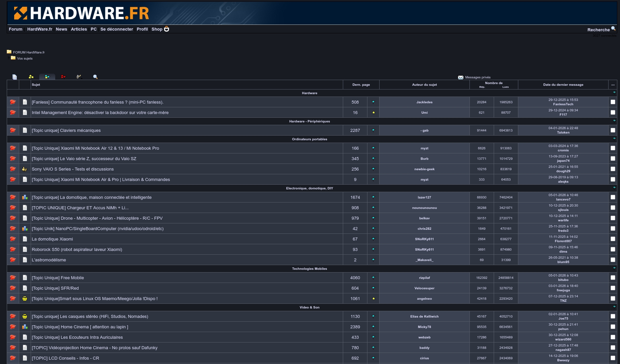Screen dimensions: 620x364
Task: Click the Shop basket icon
Action: click(x=166, y=29)
